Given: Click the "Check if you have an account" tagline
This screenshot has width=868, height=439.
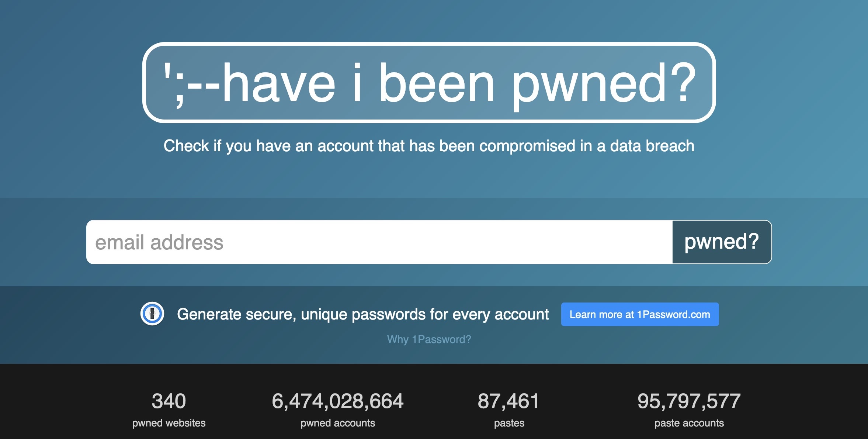Looking at the screenshot, I should point(429,146).
